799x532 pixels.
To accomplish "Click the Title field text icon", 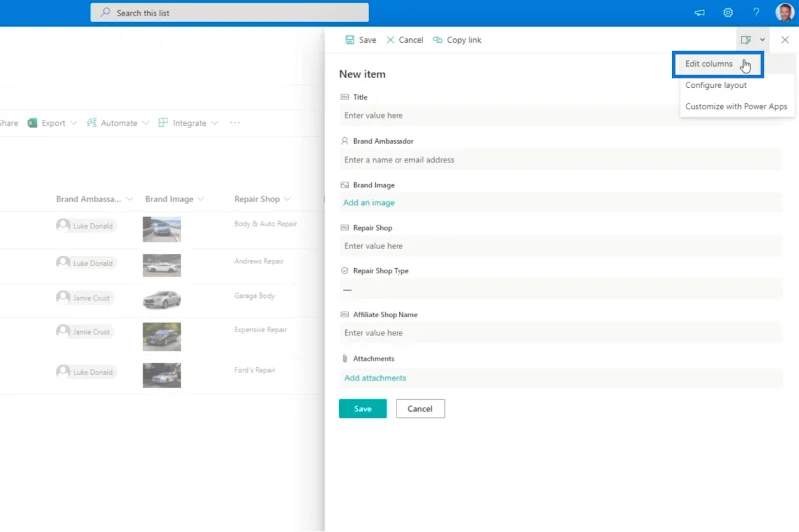I will 344,97.
